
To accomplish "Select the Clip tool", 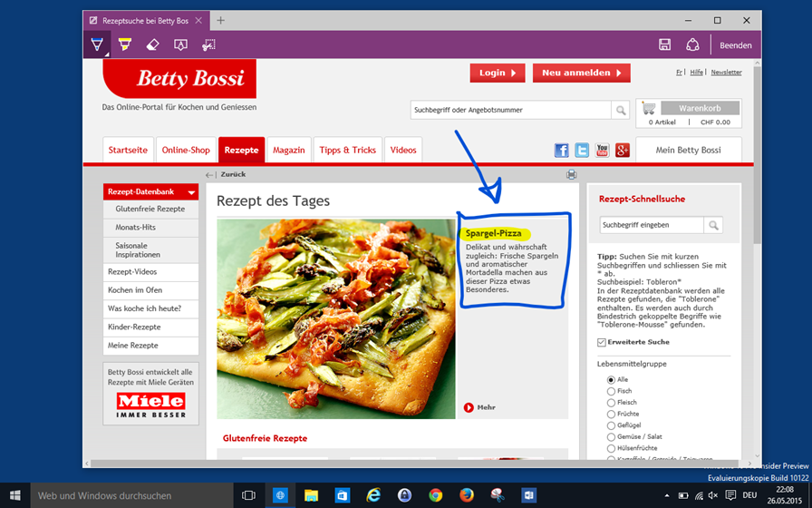I will pyautogui.click(x=208, y=44).
